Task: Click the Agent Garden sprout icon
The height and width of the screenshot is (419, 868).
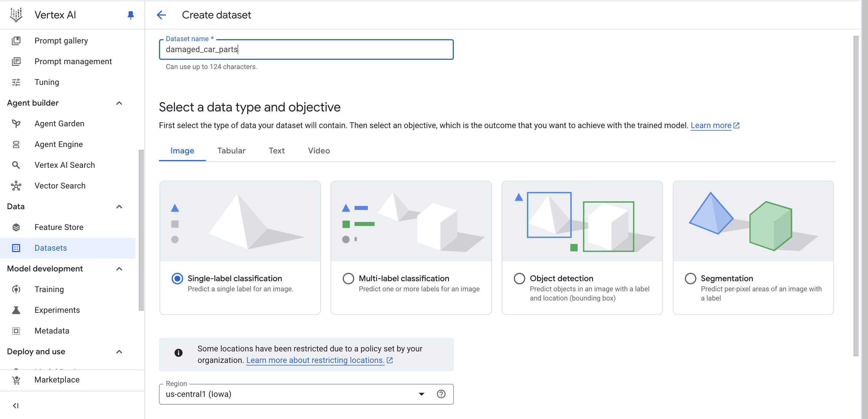Action: 16,124
